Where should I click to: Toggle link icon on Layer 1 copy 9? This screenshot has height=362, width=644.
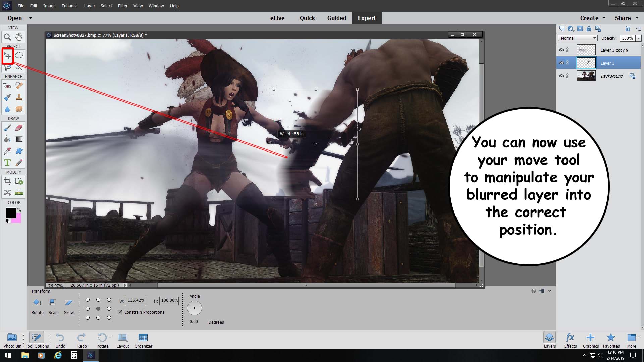point(568,50)
